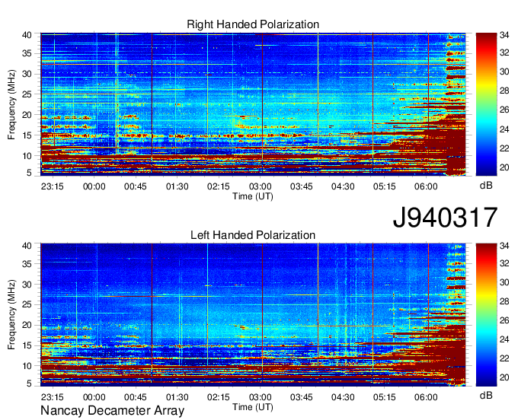Click '05:15' time tick on Right Handed plot
518x420 pixels.
click(385, 186)
